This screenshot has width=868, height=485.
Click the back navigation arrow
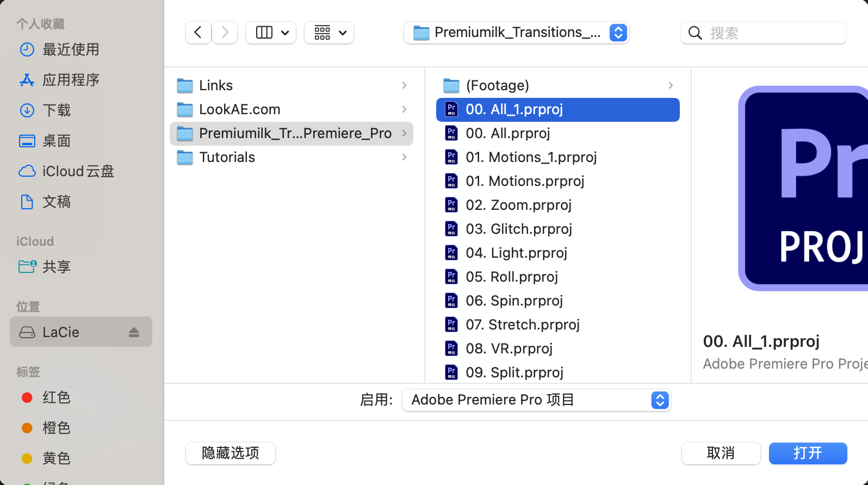tap(199, 33)
